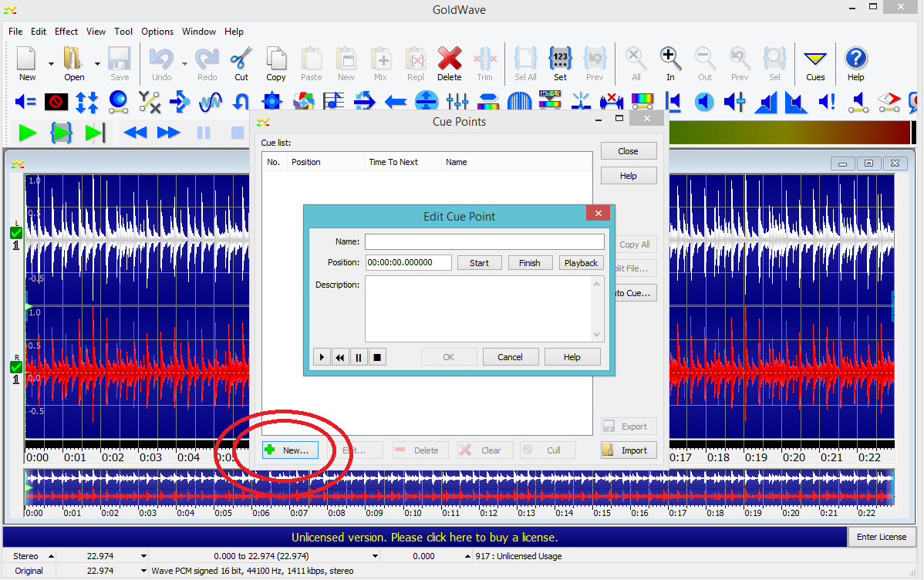Open the Tool menu

[123, 32]
